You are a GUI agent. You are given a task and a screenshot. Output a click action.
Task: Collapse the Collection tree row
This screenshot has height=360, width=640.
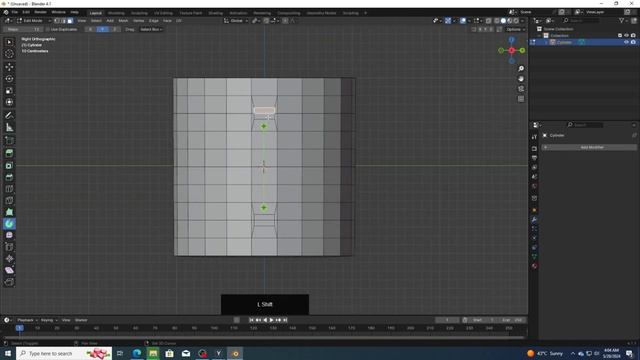click(540, 36)
